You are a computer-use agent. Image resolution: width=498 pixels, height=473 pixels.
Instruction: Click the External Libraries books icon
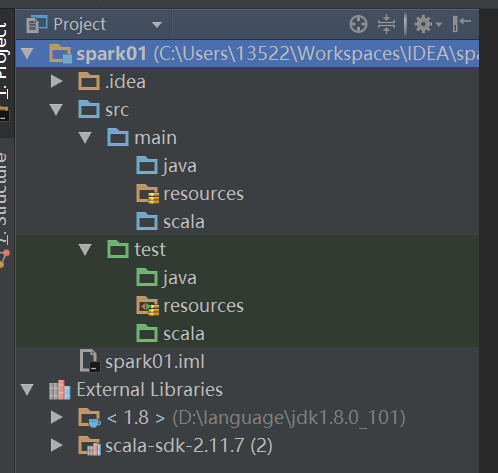(x=60, y=389)
